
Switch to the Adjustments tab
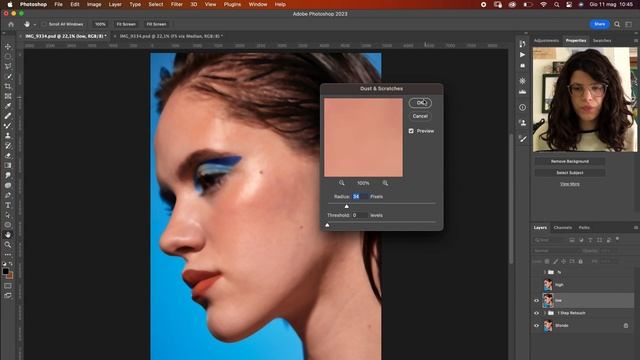click(x=546, y=40)
